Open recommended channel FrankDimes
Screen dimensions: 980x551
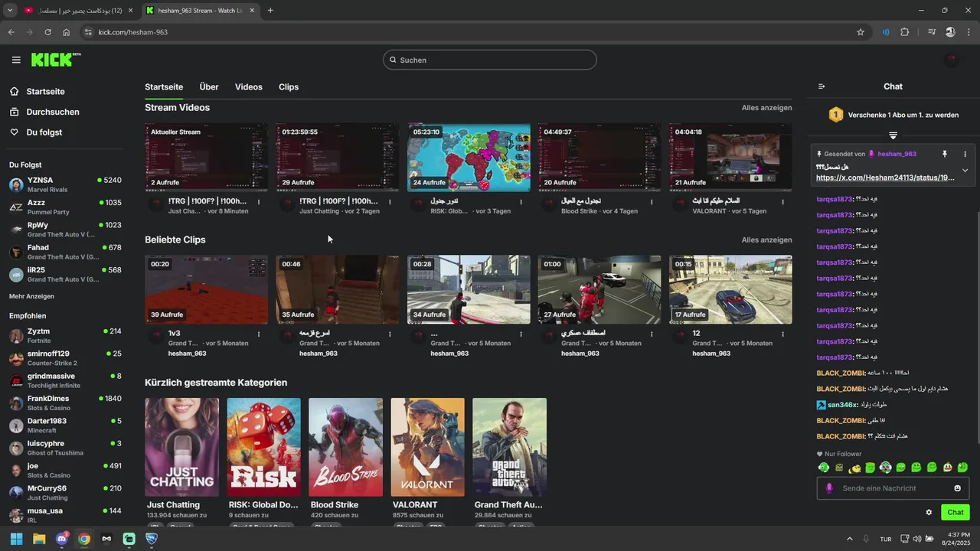(x=65, y=403)
